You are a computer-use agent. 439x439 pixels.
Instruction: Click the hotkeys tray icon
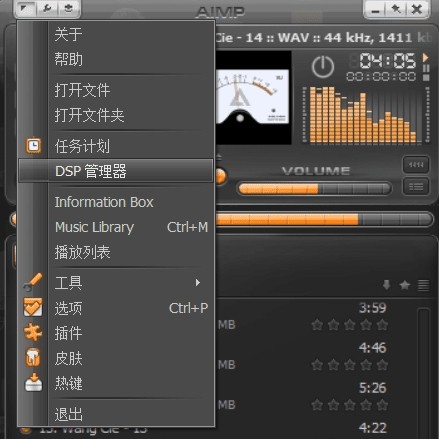(x=34, y=382)
